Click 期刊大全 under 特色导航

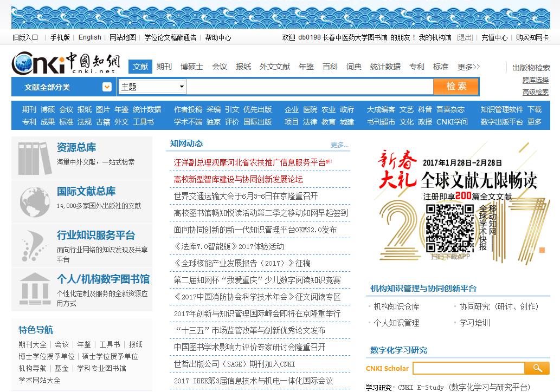coord(33,344)
